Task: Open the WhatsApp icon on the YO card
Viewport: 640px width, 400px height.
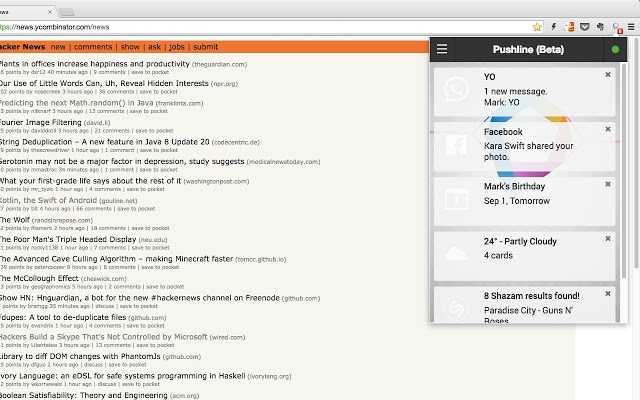Action: 456,89
